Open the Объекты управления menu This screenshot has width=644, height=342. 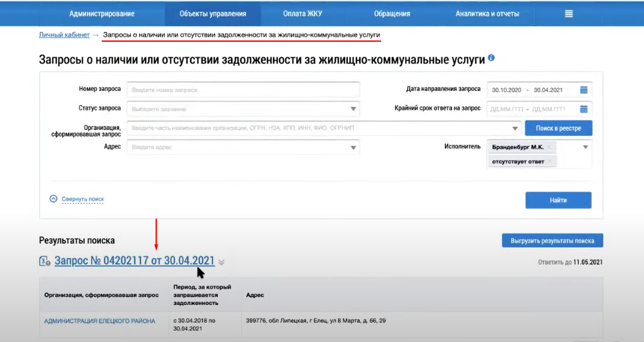(x=213, y=13)
